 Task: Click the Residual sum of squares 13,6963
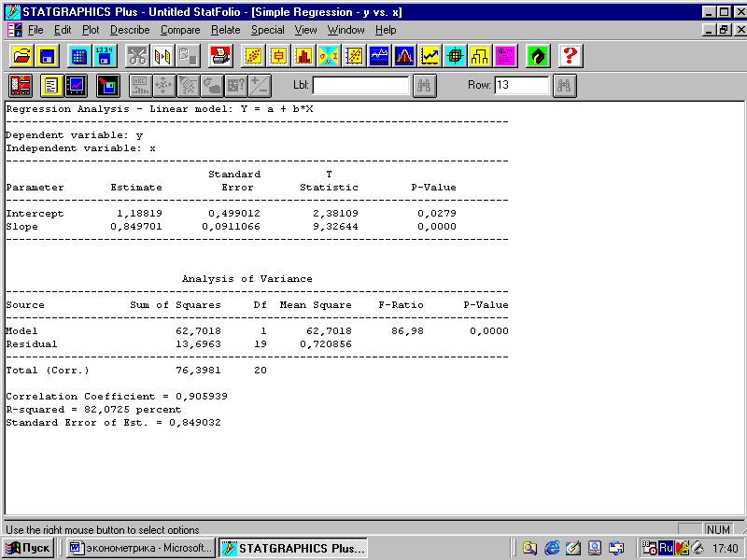(198, 343)
